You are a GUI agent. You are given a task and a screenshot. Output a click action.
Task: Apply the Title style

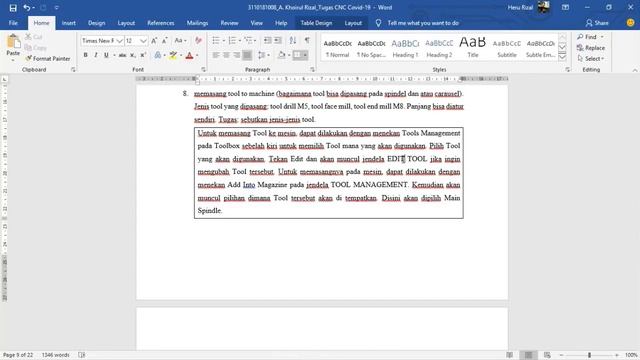pyautogui.click(x=473, y=48)
